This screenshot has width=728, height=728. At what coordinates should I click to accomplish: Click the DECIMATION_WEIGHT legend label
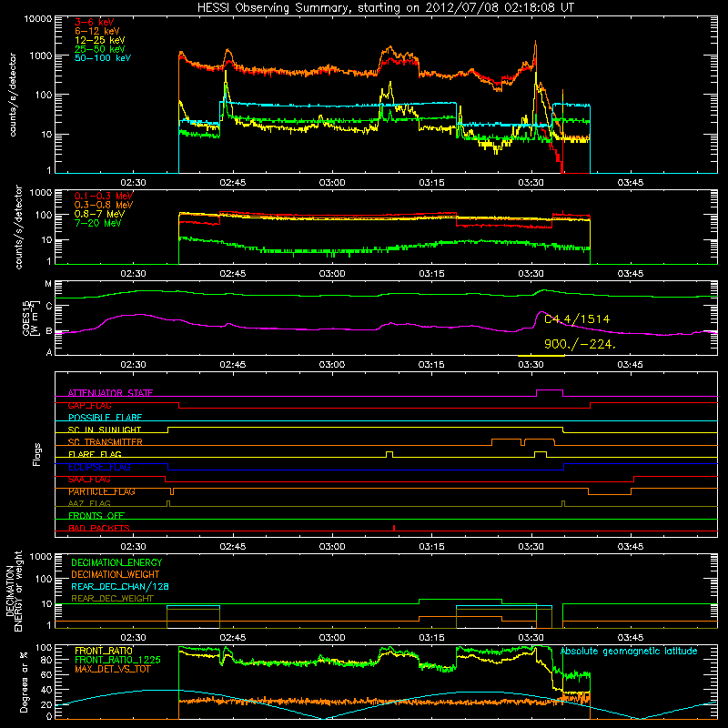[x=116, y=574]
